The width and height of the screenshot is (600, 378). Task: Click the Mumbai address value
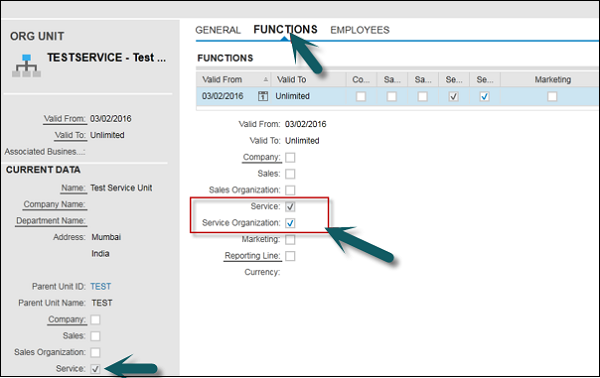pyautogui.click(x=106, y=237)
